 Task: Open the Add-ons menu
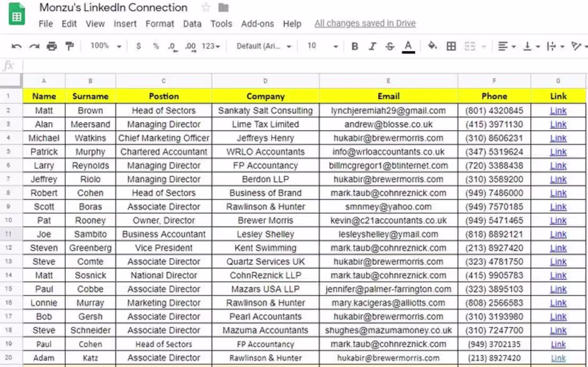[257, 24]
